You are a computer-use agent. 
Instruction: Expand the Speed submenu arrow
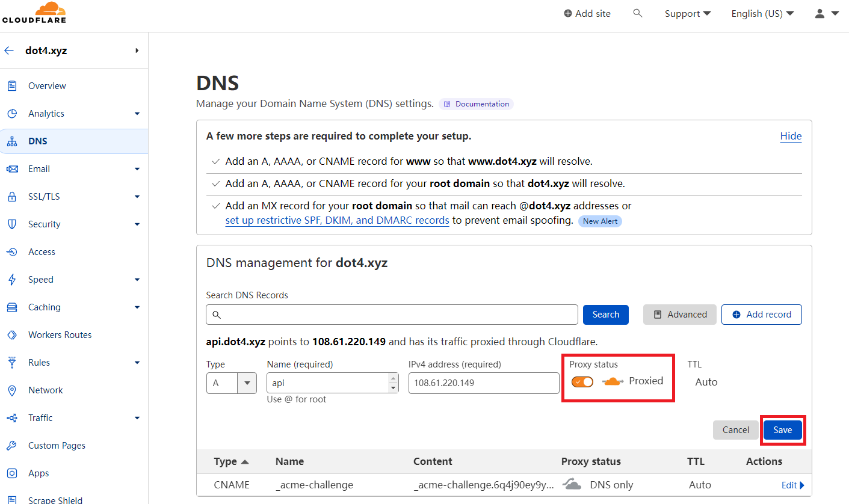[137, 280]
